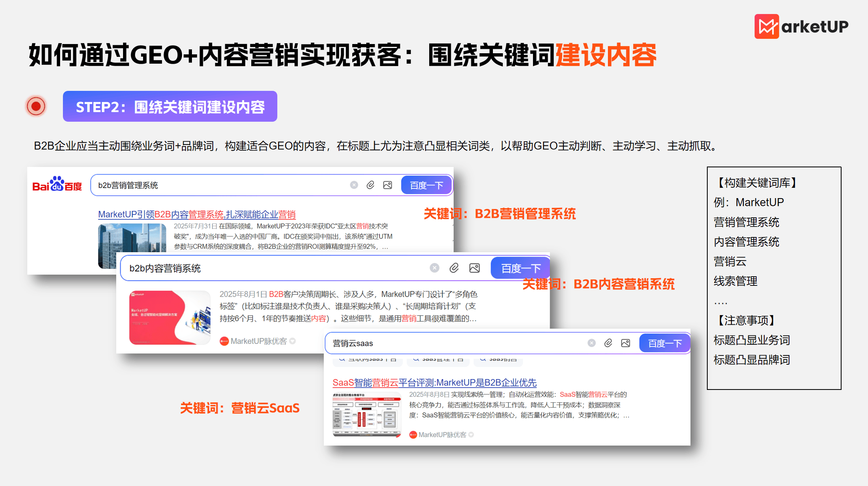Viewport: 868px width, 486px height.
Task: Open SaaS智能营销云平台评测 result link
Action: [x=434, y=383]
